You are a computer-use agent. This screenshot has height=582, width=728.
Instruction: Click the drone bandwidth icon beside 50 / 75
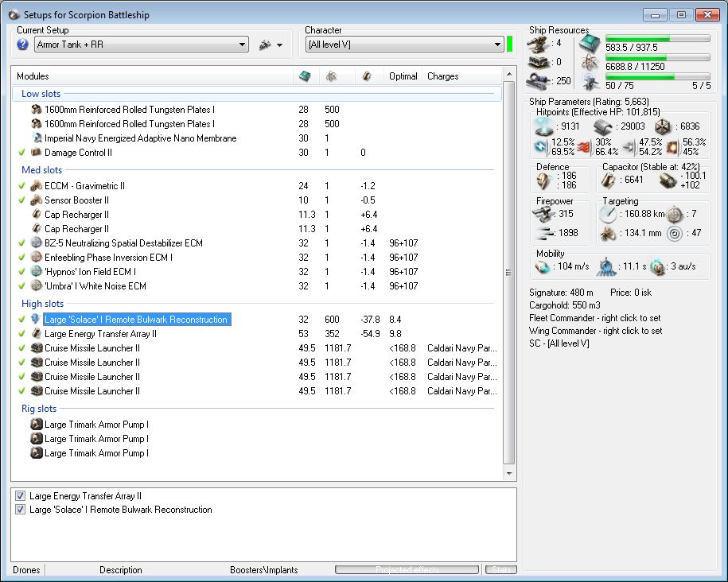point(590,83)
